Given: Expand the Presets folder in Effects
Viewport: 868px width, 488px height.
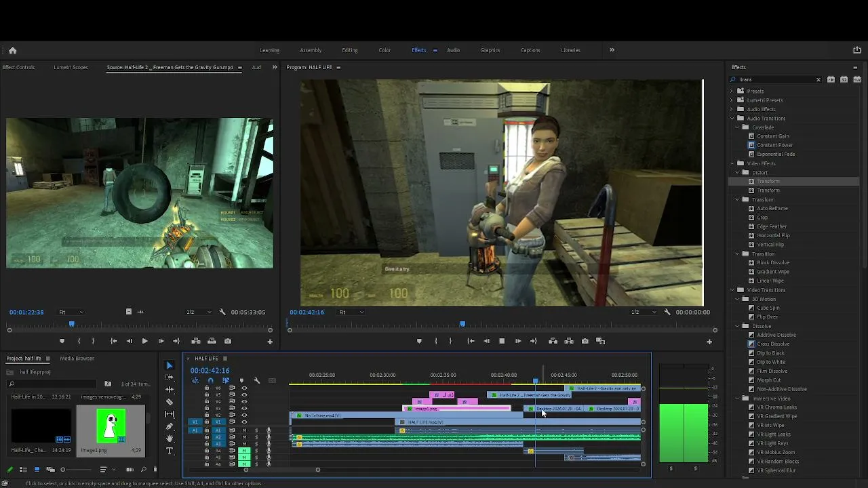Looking at the screenshot, I should (732, 91).
